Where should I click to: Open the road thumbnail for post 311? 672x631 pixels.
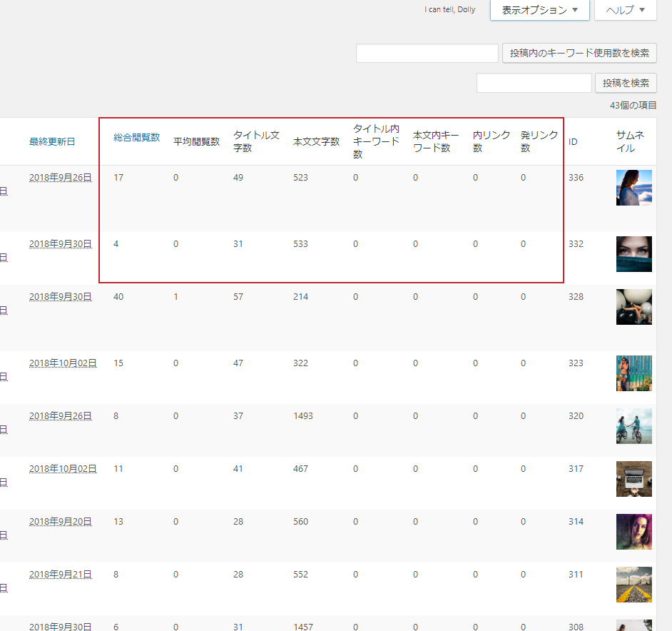(x=633, y=585)
